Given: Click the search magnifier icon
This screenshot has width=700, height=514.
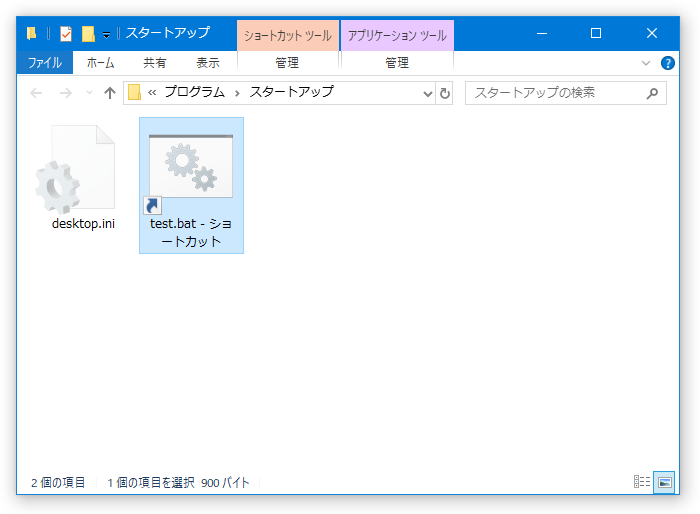Looking at the screenshot, I should [x=652, y=93].
